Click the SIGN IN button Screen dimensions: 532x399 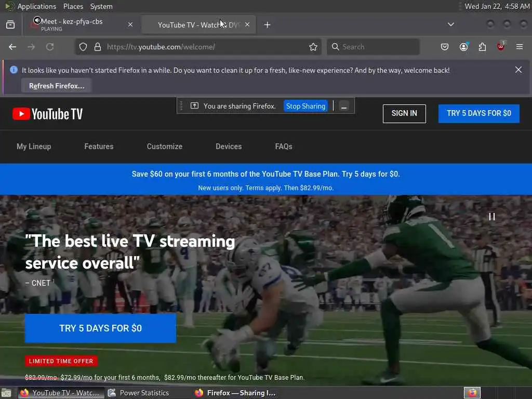point(404,114)
